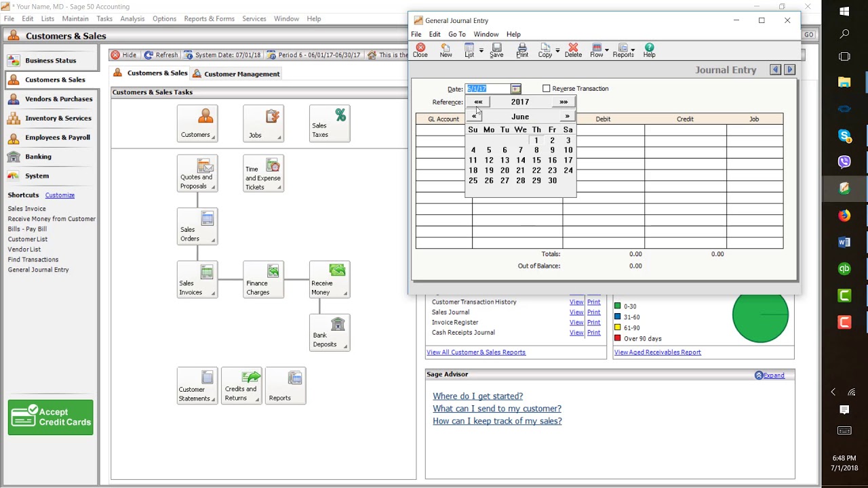The height and width of the screenshot is (488, 868).
Task: Click the Copy icon in journal toolbar
Action: click(545, 50)
